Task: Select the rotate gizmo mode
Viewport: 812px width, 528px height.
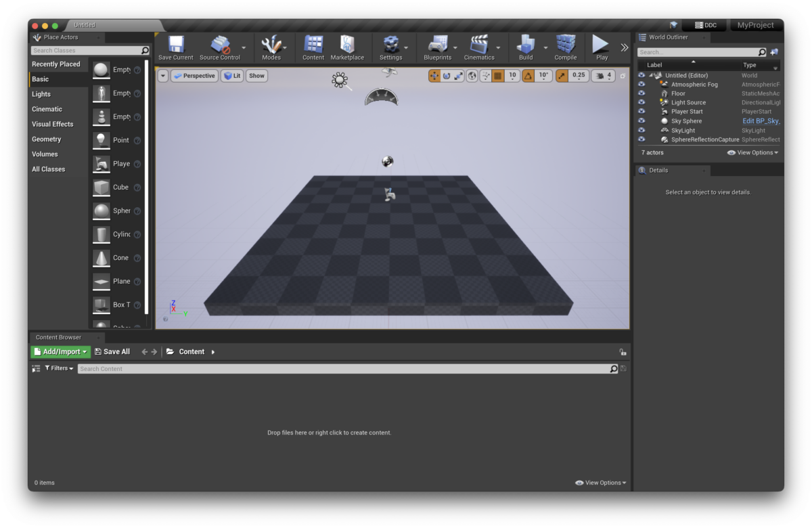Action: tap(447, 76)
